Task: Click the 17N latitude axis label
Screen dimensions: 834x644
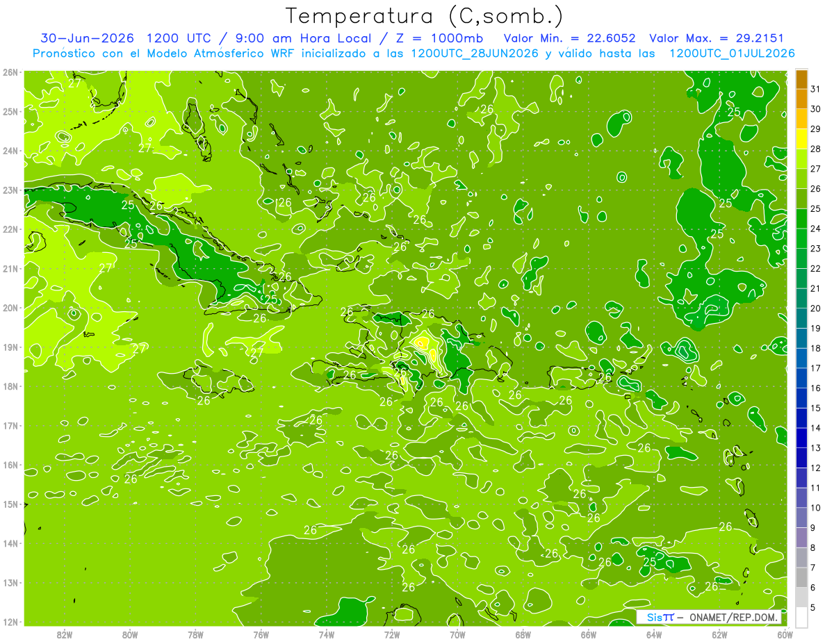Action: (x=10, y=426)
